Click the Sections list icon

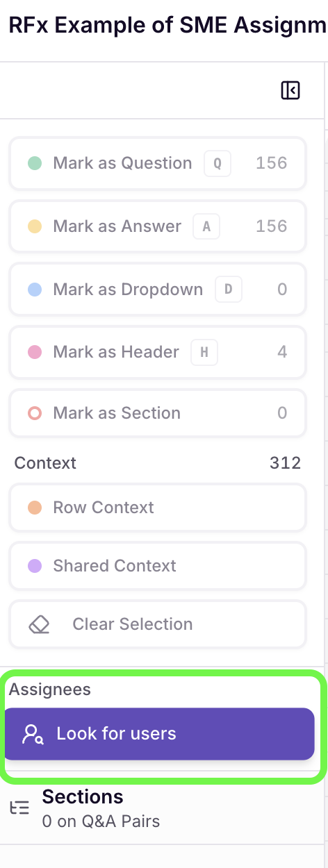pyautogui.click(x=20, y=808)
